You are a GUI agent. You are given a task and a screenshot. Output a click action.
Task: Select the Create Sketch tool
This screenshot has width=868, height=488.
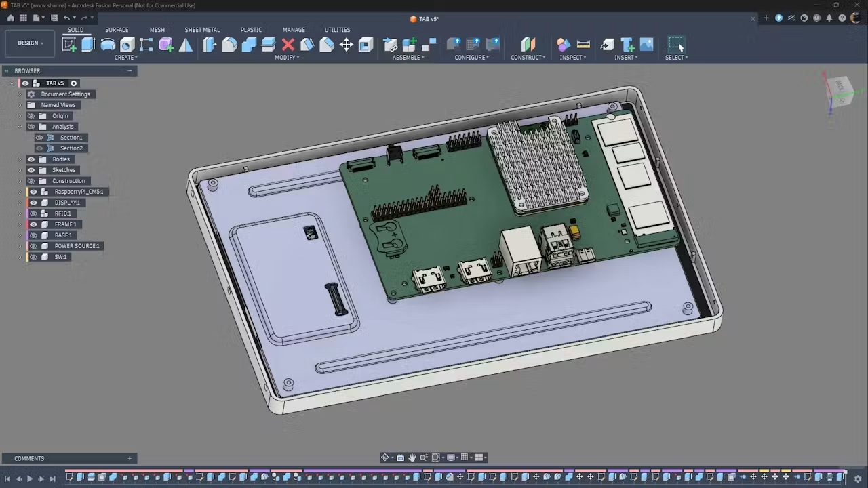coord(69,45)
